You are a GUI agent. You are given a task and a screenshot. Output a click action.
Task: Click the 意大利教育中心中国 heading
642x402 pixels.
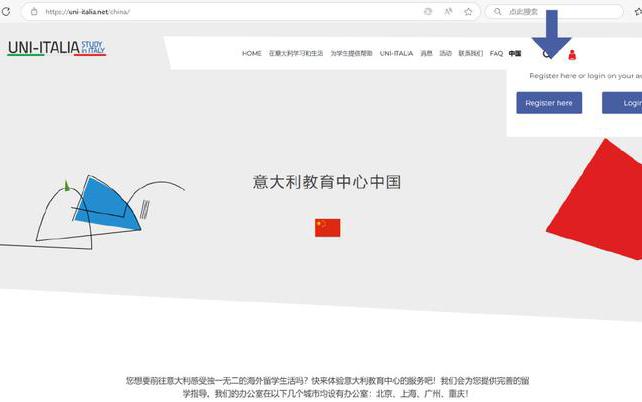click(327, 182)
